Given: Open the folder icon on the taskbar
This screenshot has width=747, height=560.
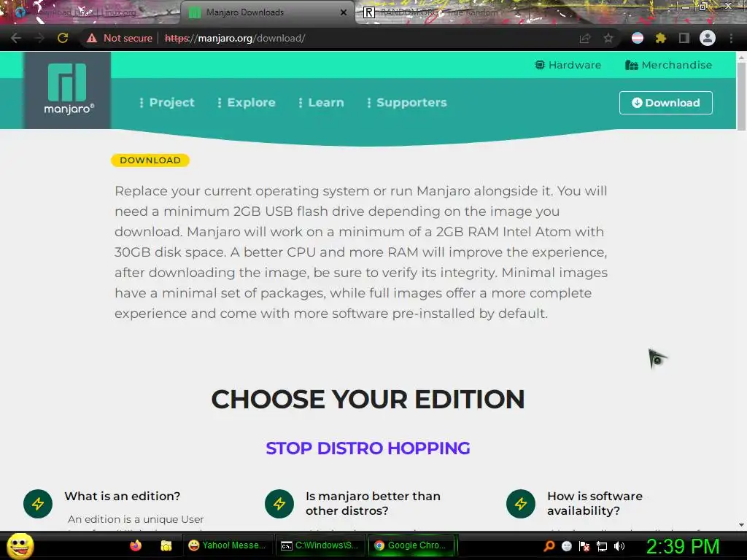Looking at the screenshot, I should [166, 545].
